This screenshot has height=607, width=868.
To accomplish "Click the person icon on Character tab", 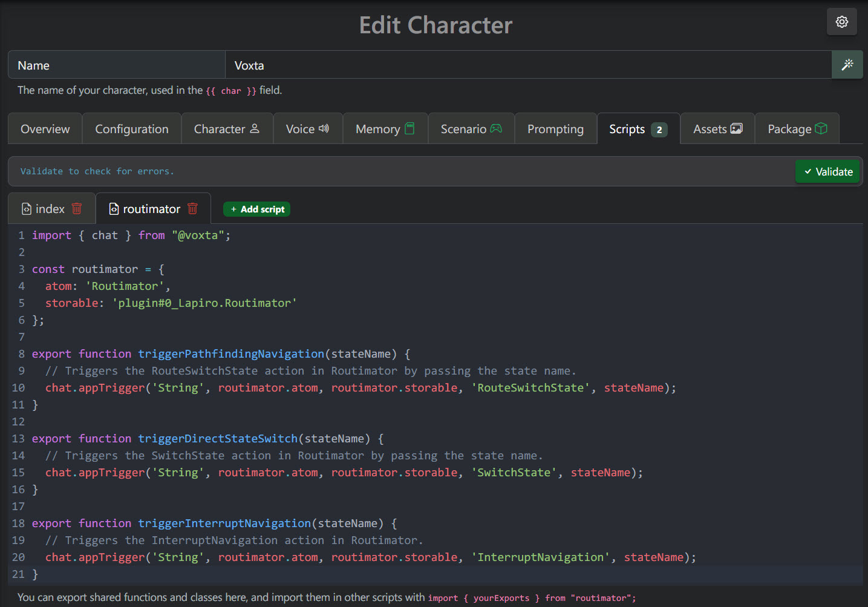I will click(255, 129).
